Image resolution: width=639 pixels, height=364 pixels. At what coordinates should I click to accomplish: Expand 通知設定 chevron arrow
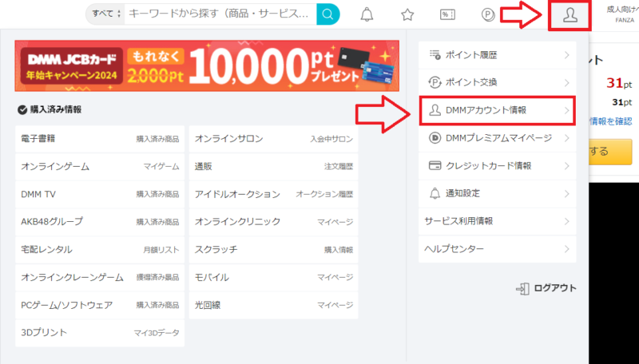[x=567, y=193]
